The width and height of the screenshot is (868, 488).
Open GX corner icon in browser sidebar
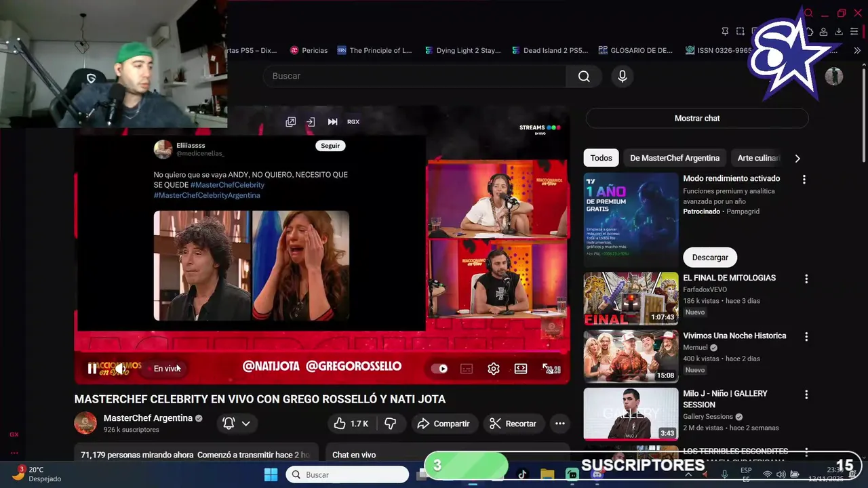tap(14, 434)
